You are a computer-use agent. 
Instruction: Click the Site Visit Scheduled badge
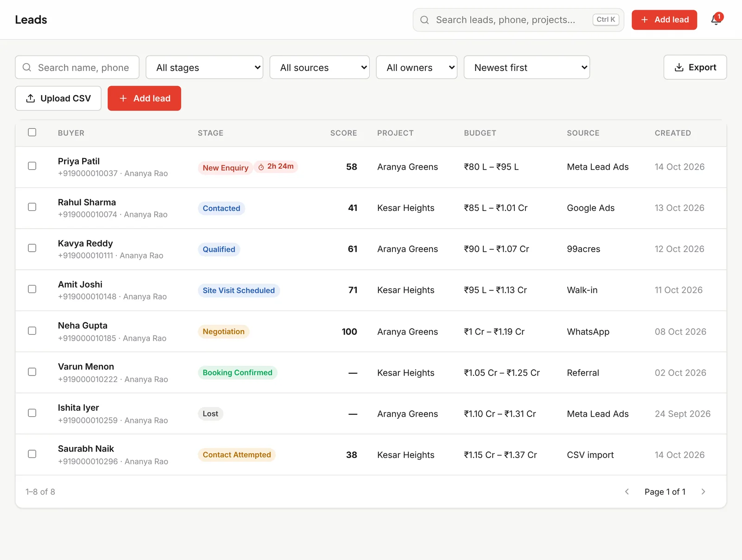coord(239,291)
